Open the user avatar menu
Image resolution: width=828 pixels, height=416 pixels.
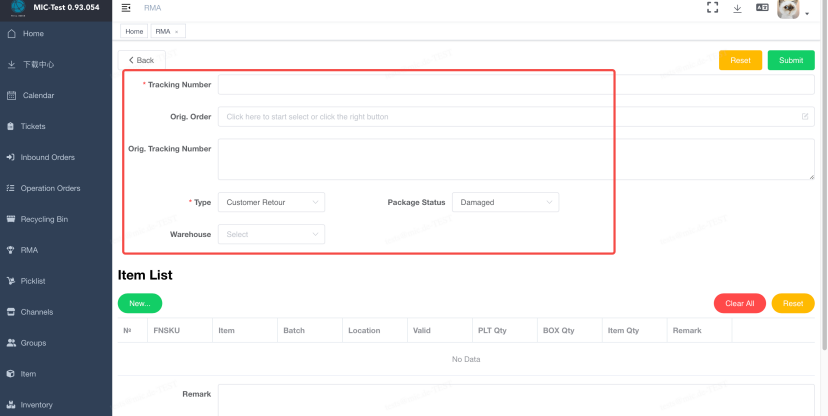(x=790, y=9)
